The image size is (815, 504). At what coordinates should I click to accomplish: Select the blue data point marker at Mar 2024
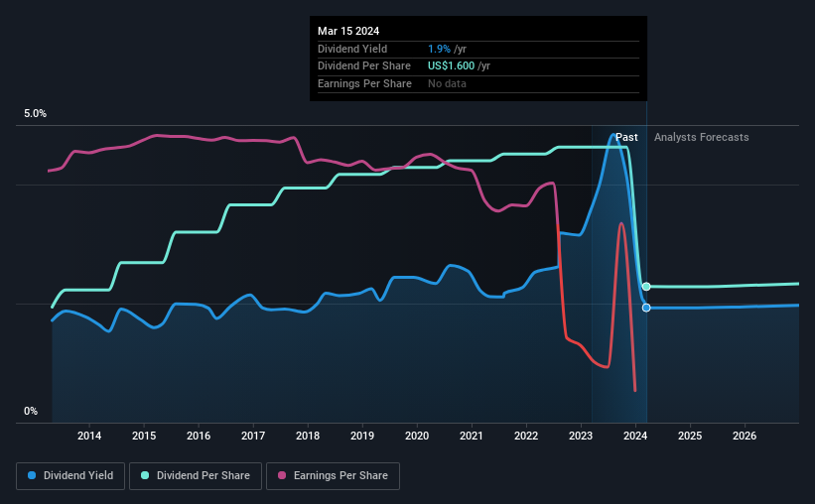coord(646,308)
